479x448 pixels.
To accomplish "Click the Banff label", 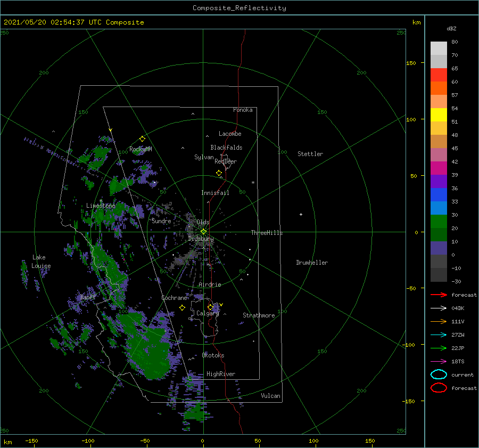I will (88, 297).
